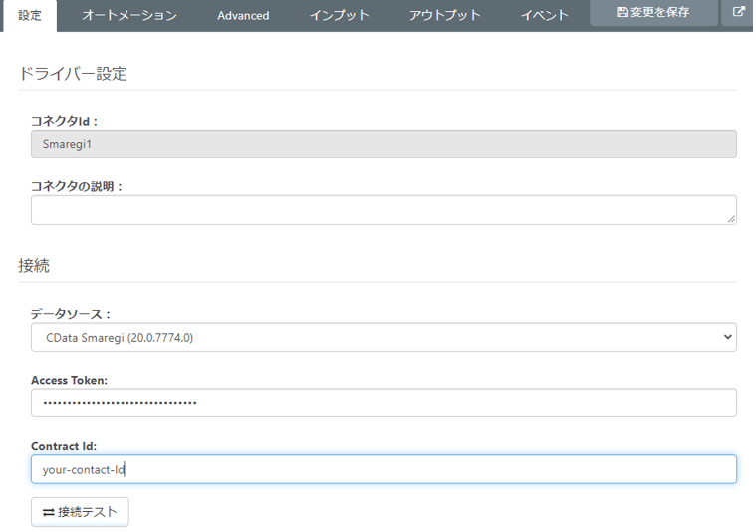
Task: Click the 接続 section heading
Action: [34, 266]
